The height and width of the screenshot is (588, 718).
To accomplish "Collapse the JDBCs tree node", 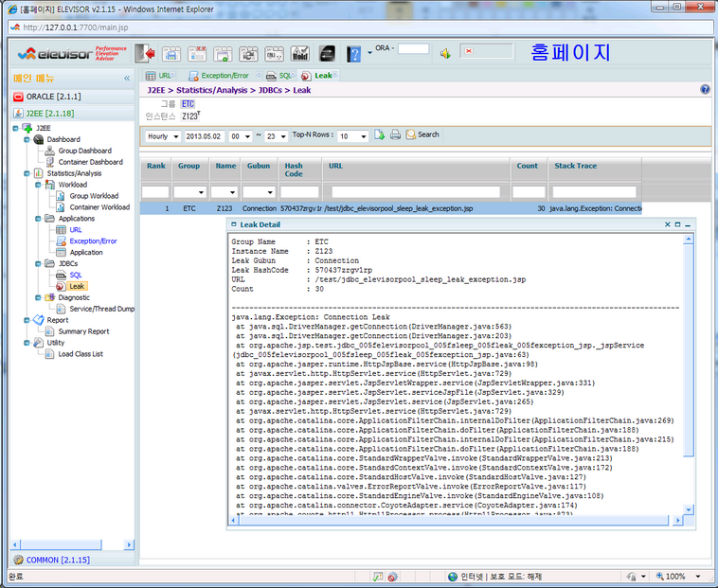I will 38,263.
